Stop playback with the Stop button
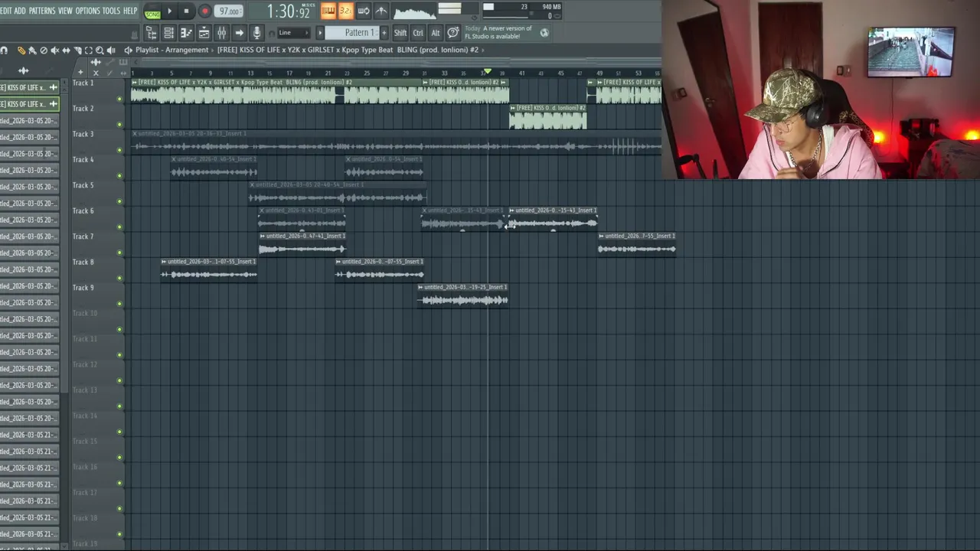The height and width of the screenshot is (551, 980). (x=186, y=11)
